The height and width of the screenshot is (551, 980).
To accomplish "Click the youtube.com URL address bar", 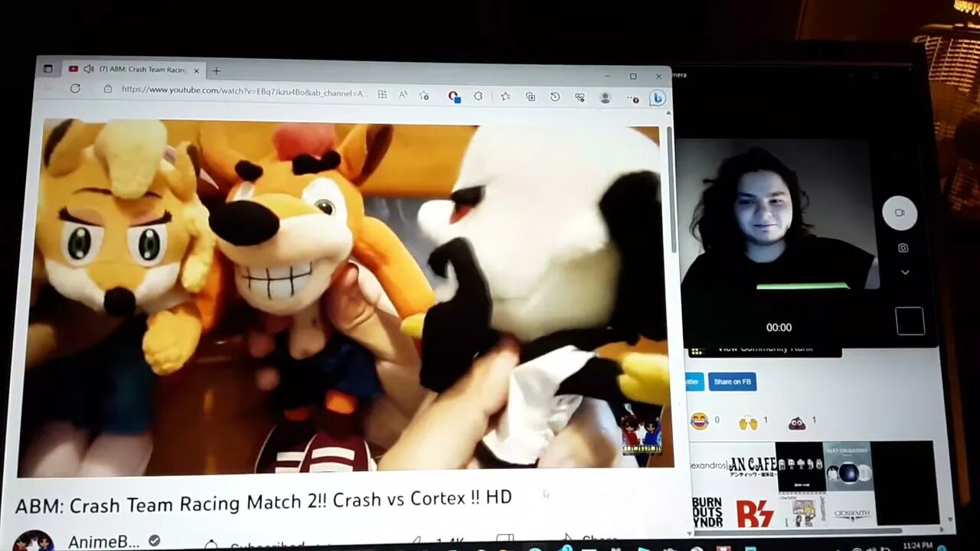I will point(244,91).
